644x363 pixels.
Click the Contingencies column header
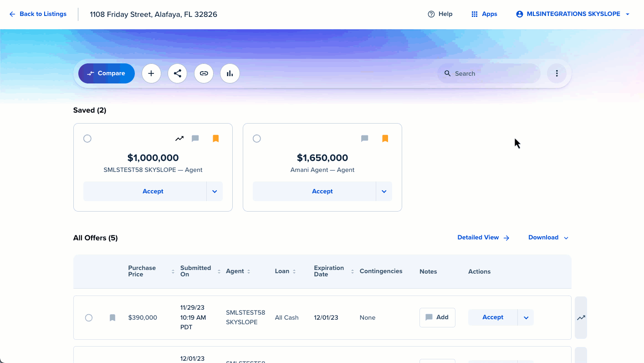coord(381,271)
